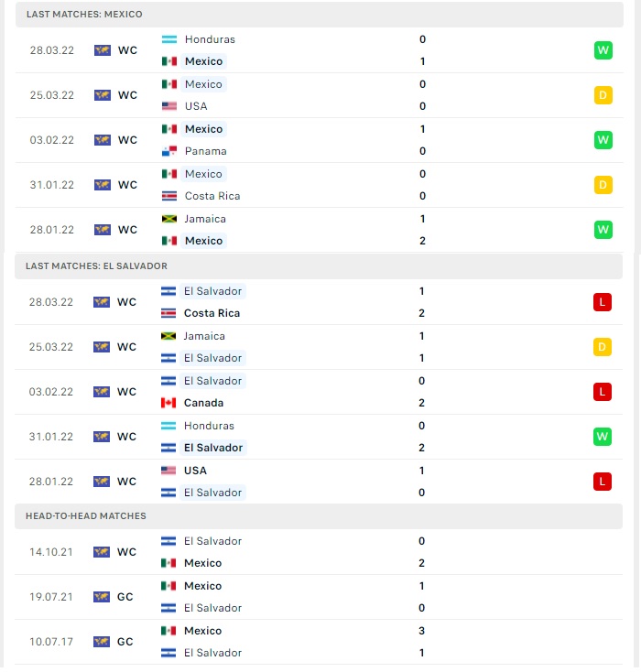
Task: Open the Last Matches: Mexico section header
Action: (320, 15)
